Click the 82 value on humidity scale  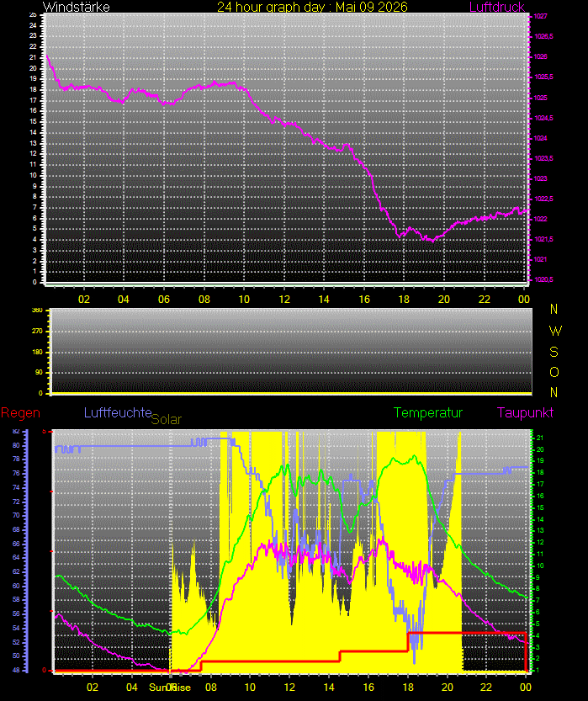pyautogui.click(x=16, y=431)
